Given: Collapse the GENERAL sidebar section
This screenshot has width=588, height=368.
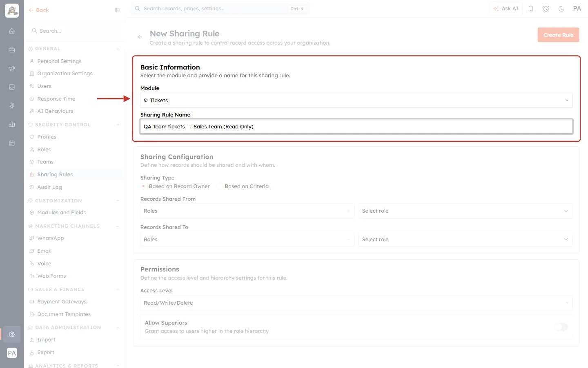Looking at the screenshot, I should click(118, 49).
